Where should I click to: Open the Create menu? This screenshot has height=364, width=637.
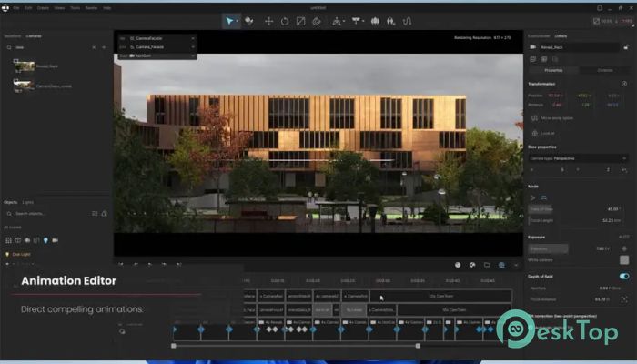click(44, 7)
